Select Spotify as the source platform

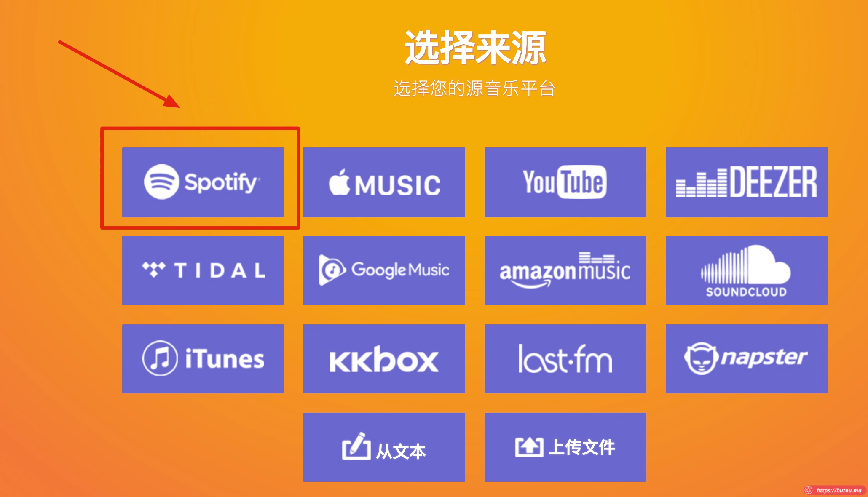[x=203, y=182]
